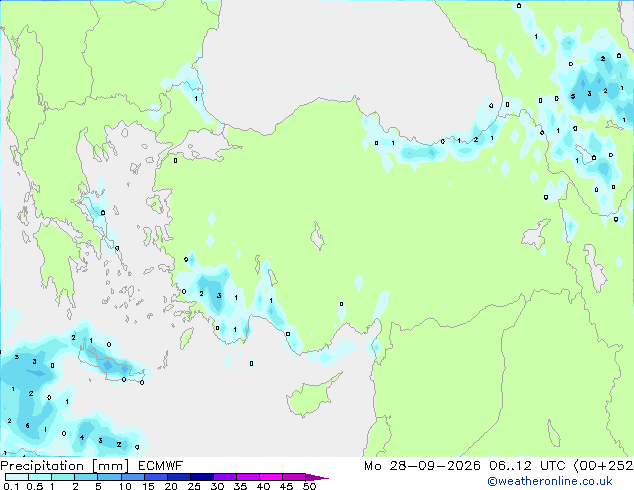Pick the lightest 0.1 mm legend swatch
The height and width of the screenshot is (490, 634).
(17, 477)
